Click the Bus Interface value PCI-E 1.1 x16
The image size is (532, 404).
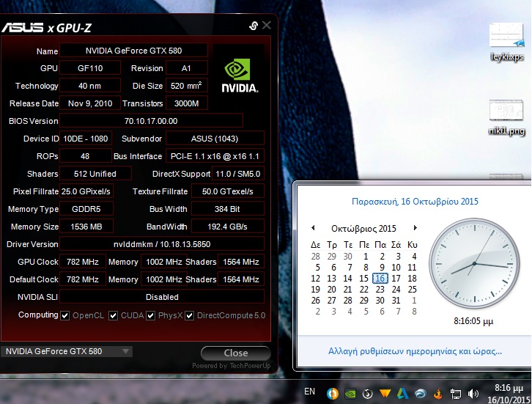coord(215,156)
